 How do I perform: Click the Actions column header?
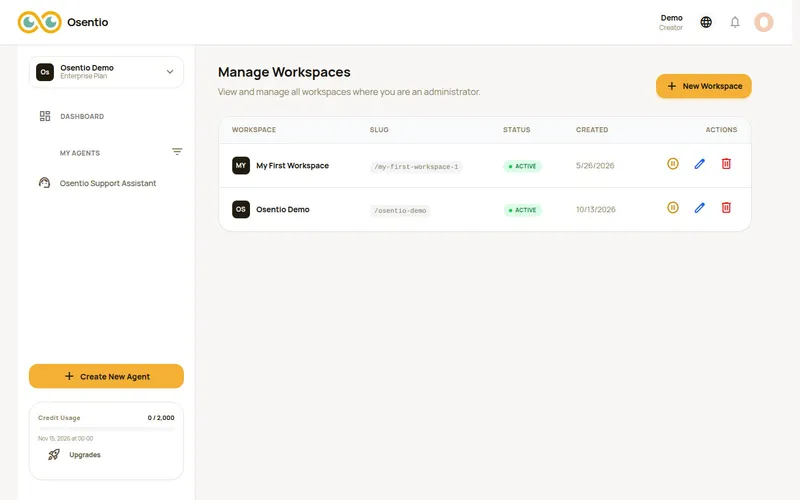click(x=721, y=130)
